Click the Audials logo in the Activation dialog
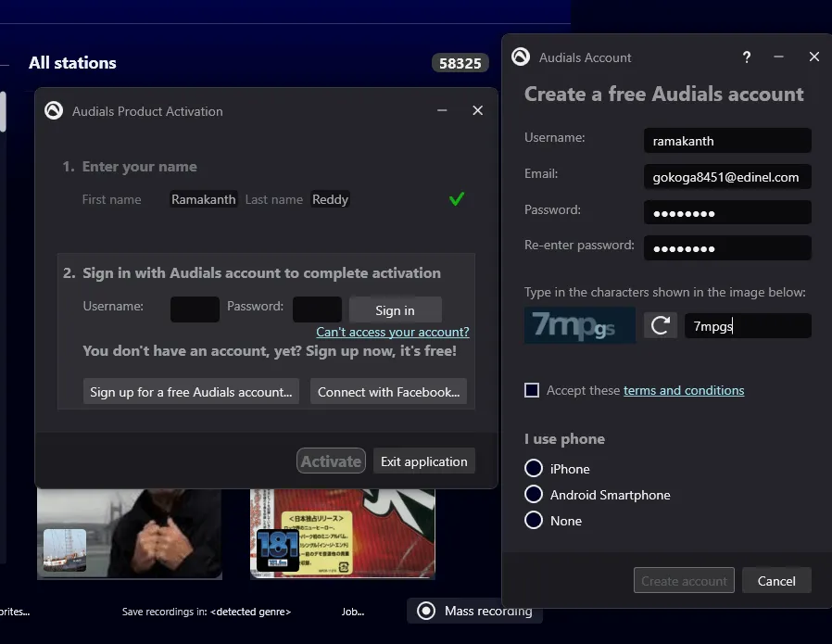 pyautogui.click(x=53, y=110)
